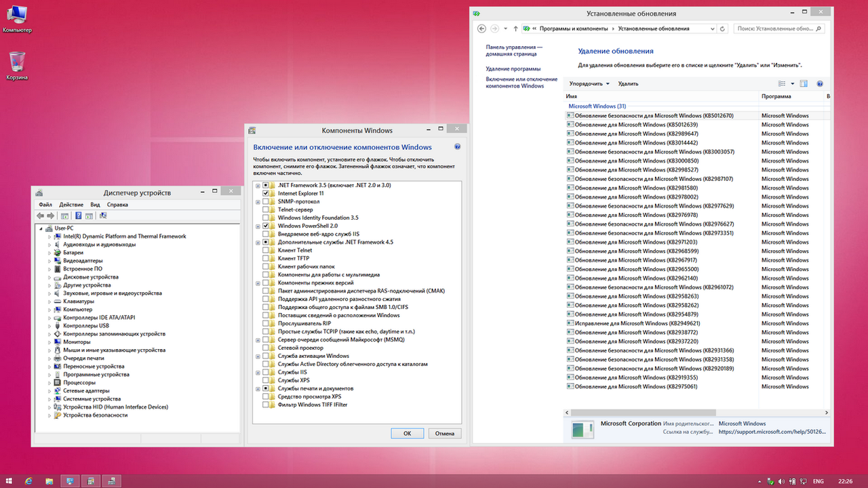Click the Up arrow in updates window

click(x=515, y=28)
